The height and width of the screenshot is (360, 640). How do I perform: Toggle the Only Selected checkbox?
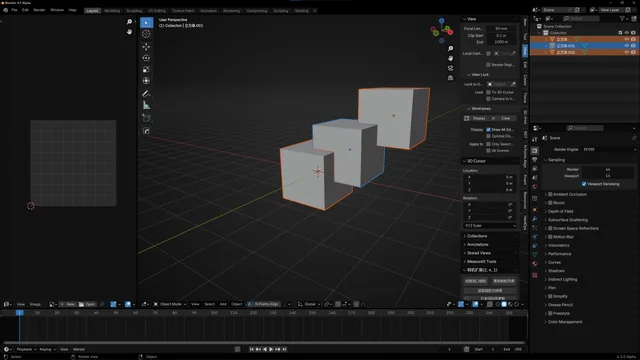click(x=488, y=144)
